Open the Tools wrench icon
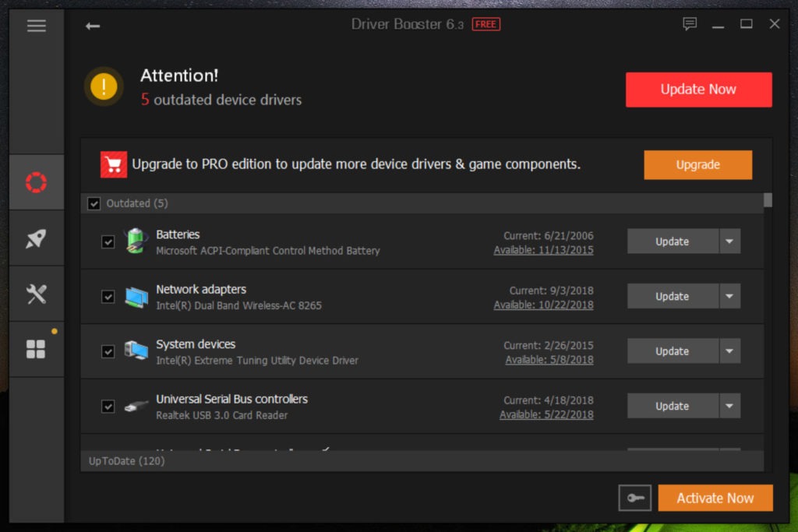 tap(36, 294)
